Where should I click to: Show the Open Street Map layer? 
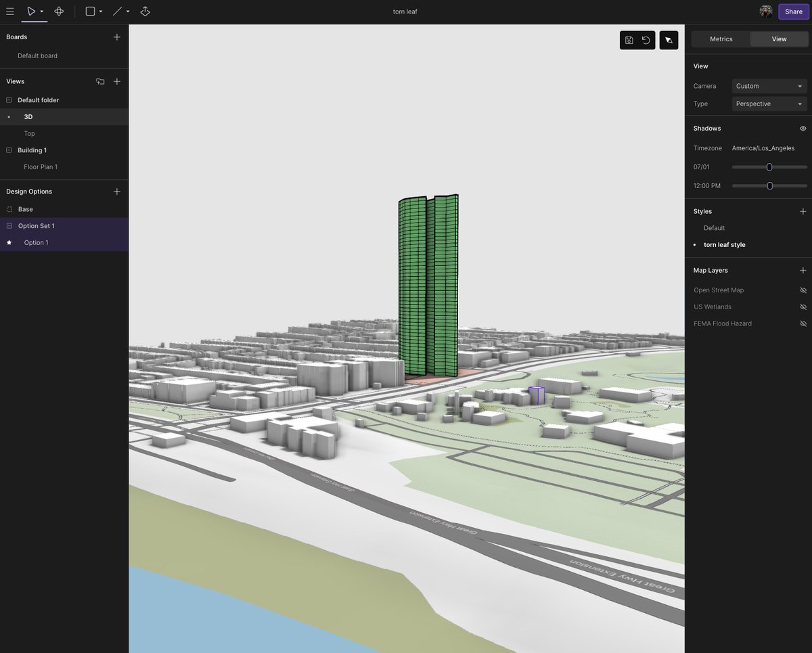coord(803,290)
